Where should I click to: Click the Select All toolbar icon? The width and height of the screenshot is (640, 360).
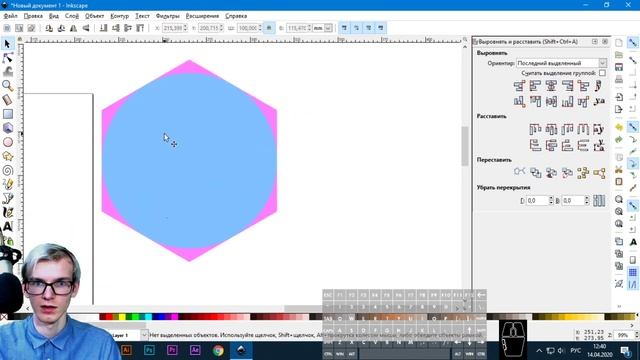[x=7, y=28]
